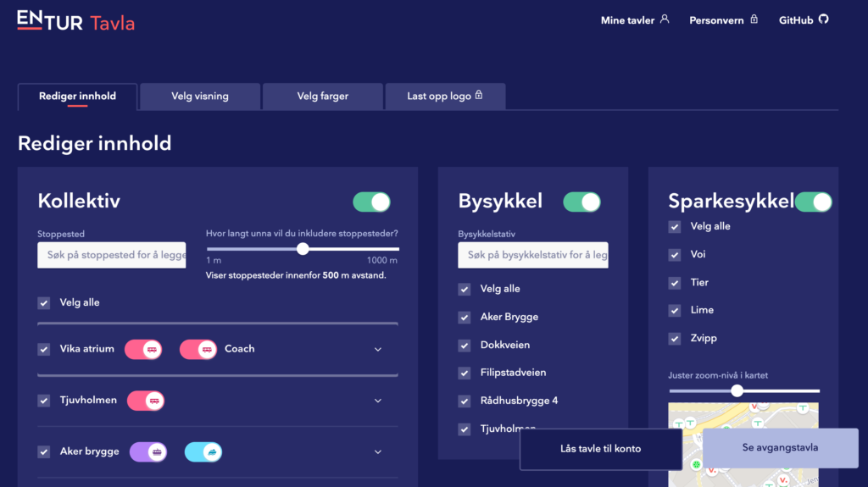Click the map zoom level slider handle
Image resolution: width=868 pixels, height=487 pixels.
[737, 390]
